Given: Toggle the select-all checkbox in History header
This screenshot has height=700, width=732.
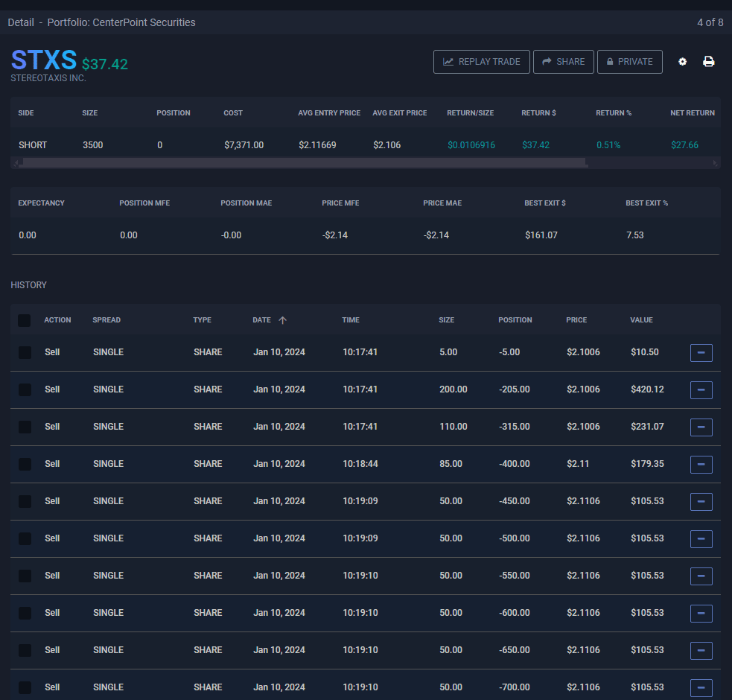Looking at the screenshot, I should [25, 320].
